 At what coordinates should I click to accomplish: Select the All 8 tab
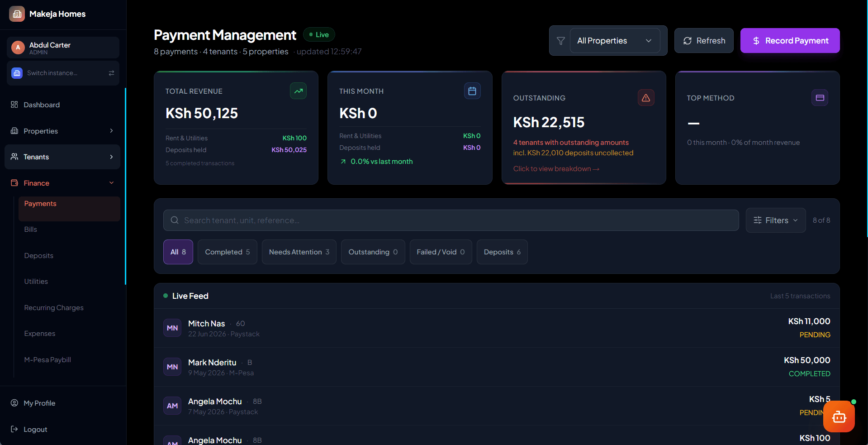click(178, 252)
